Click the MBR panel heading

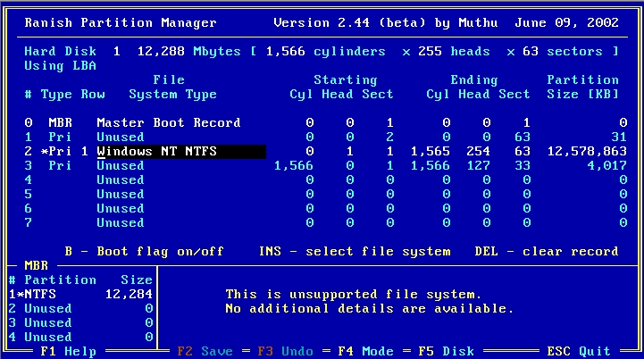36,266
